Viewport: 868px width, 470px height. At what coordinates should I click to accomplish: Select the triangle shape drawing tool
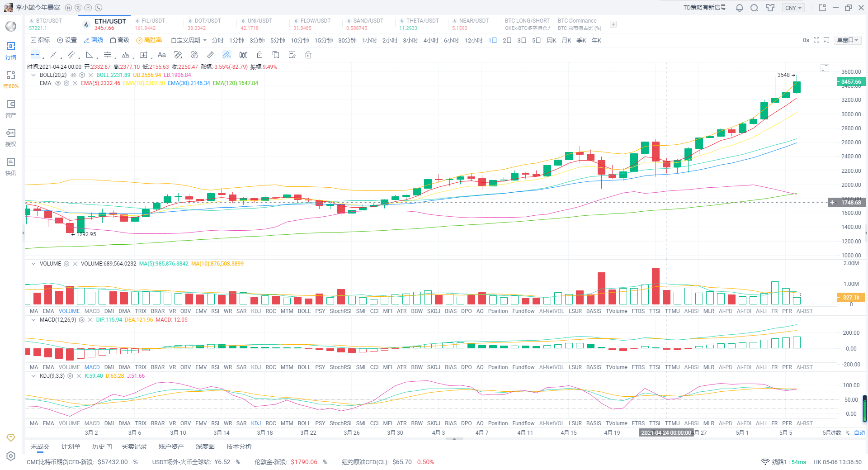pyautogui.click(x=90, y=55)
